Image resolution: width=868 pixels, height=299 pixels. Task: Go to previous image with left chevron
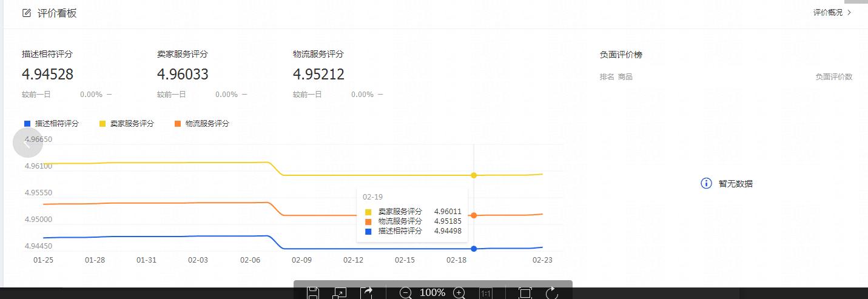pos(28,143)
